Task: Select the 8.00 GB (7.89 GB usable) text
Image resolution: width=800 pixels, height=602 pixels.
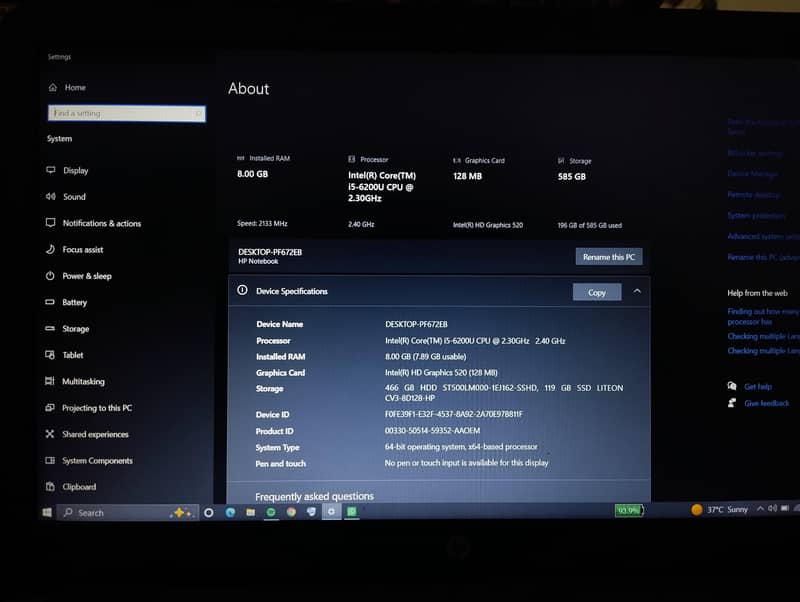Action: point(426,357)
